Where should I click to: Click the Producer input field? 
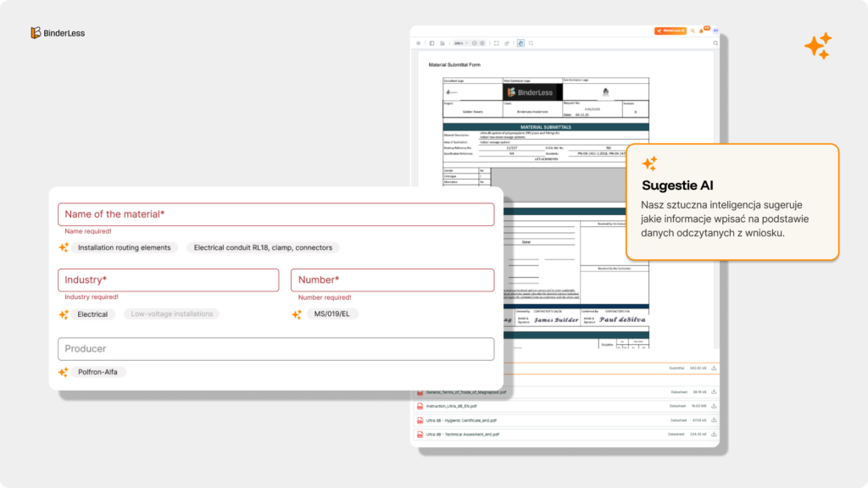[275, 349]
